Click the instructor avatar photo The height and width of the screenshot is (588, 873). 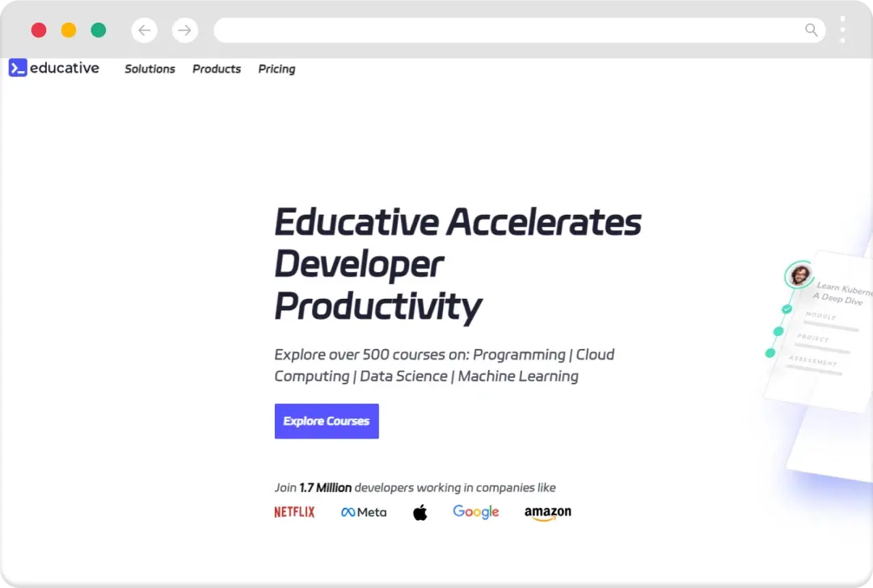[800, 275]
